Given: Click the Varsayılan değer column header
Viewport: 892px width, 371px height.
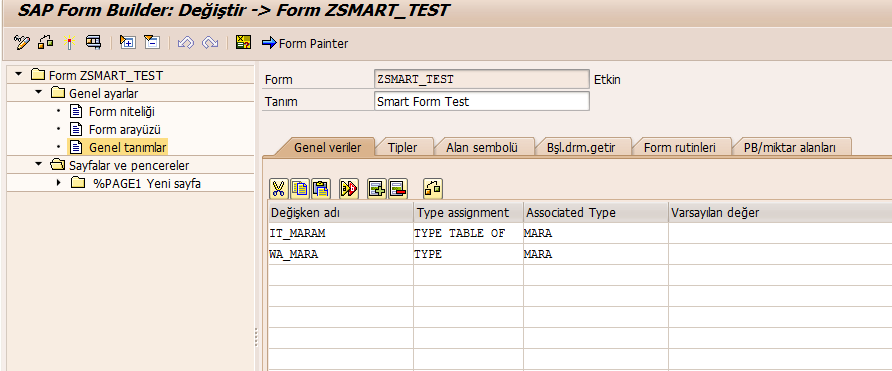Looking at the screenshot, I should [780, 212].
